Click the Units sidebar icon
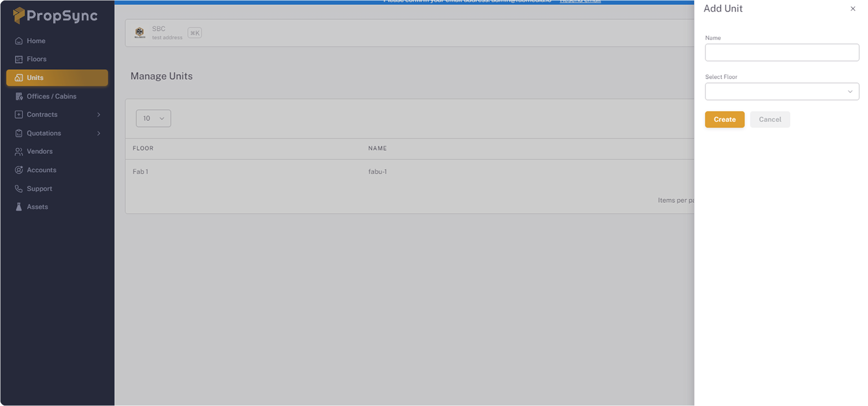The height and width of the screenshot is (406, 868). coord(19,78)
